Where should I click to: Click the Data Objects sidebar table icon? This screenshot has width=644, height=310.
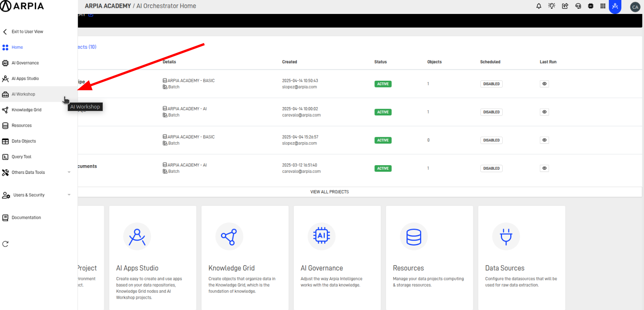pyautogui.click(x=5, y=141)
